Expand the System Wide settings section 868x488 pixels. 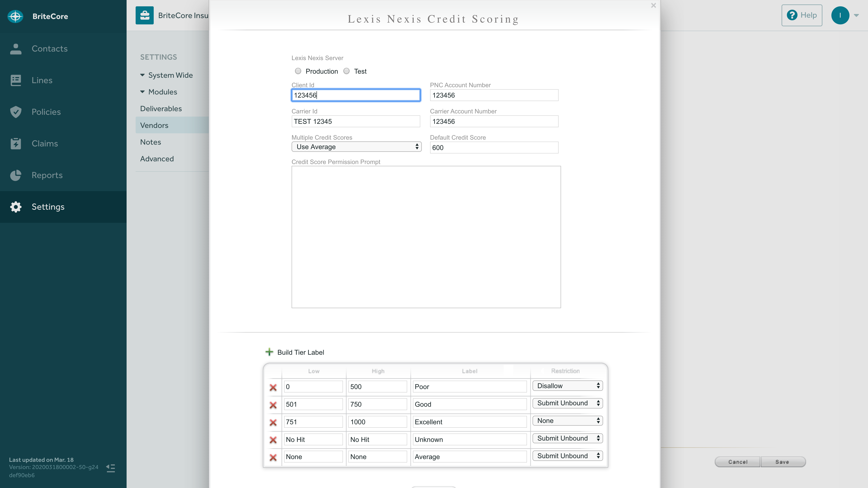click(x=166, y=75)
